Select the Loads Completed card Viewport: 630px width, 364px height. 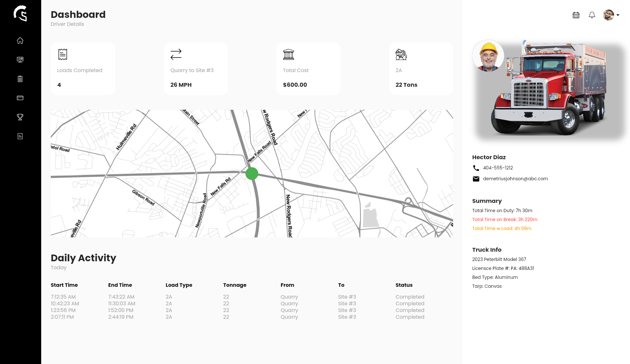[x=83, y=69]
